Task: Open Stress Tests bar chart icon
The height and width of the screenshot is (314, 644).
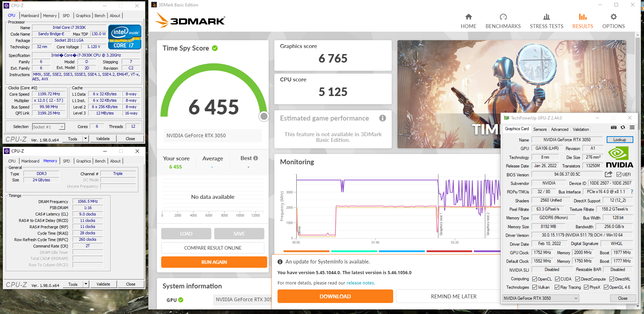Action: pos(546,17)
